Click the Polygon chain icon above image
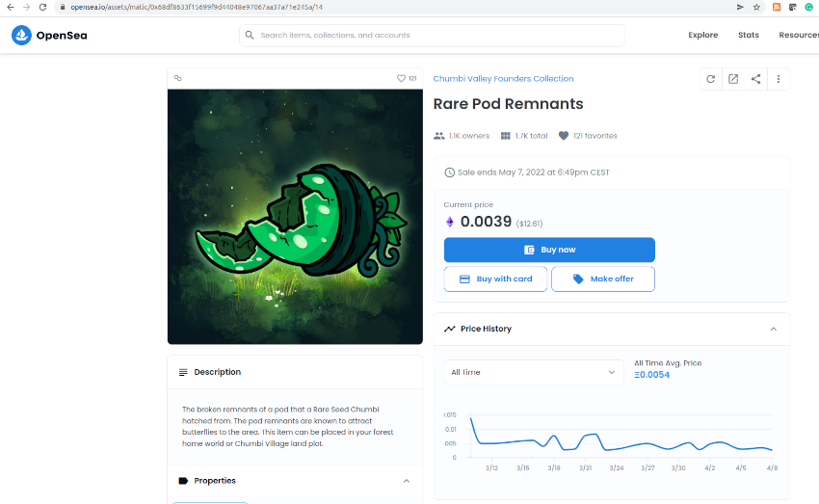Screen dimensions: 819x504 tap(177, 78)
